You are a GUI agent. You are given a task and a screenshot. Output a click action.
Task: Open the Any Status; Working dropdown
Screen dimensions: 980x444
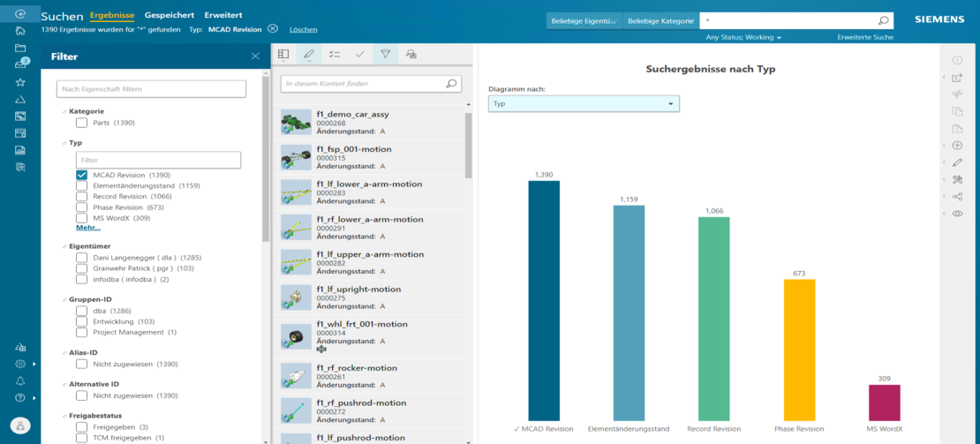(743, 37)
